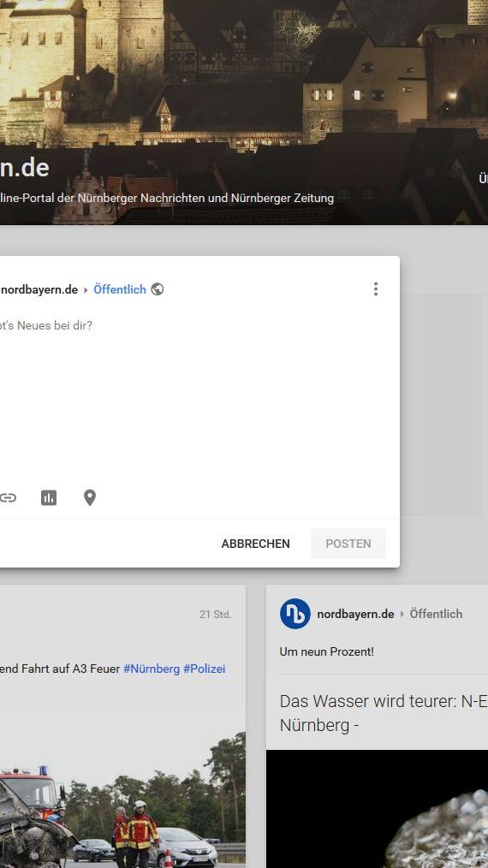This screenshot has width=488, height=868.
Task: Click the 'Um neun Prozent!' post text
Action: 327,651
